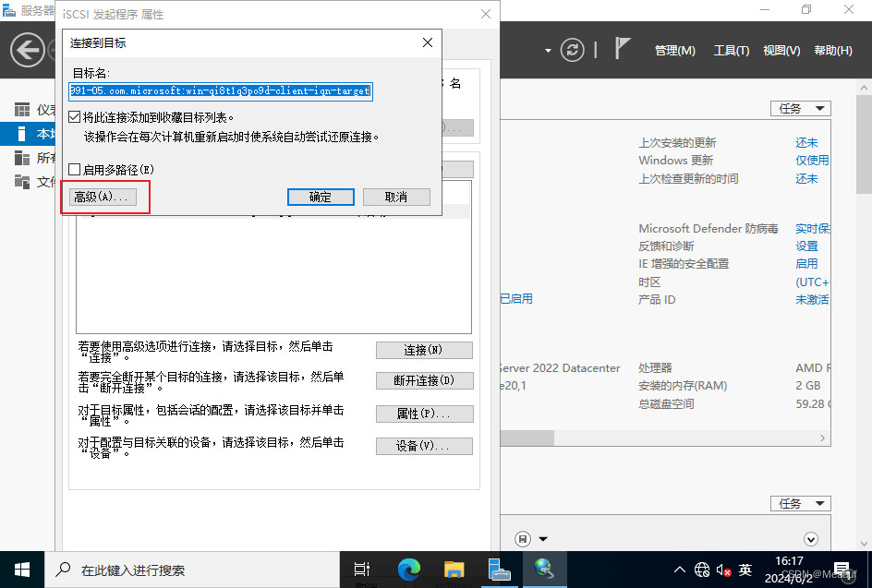The image size is (872, 588).
Task: Open File Explorer from taskbar
Action: [454, 570]
